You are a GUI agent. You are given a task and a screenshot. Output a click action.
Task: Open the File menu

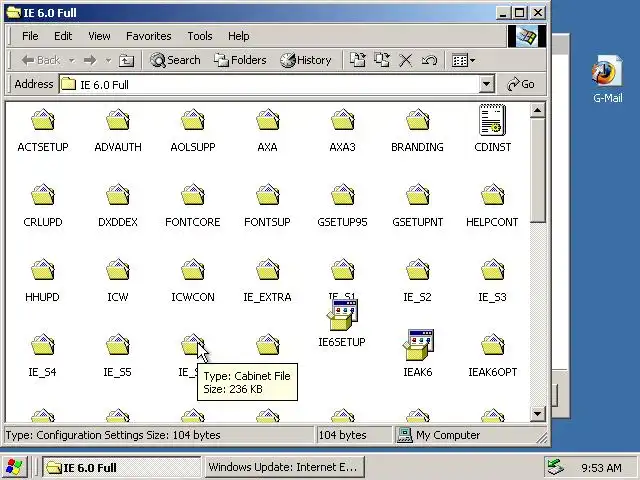click(x=30, y=36)
